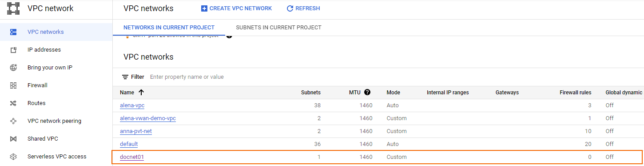
Task: Click the Custom mode cell for docnet01
Action: 397,157
